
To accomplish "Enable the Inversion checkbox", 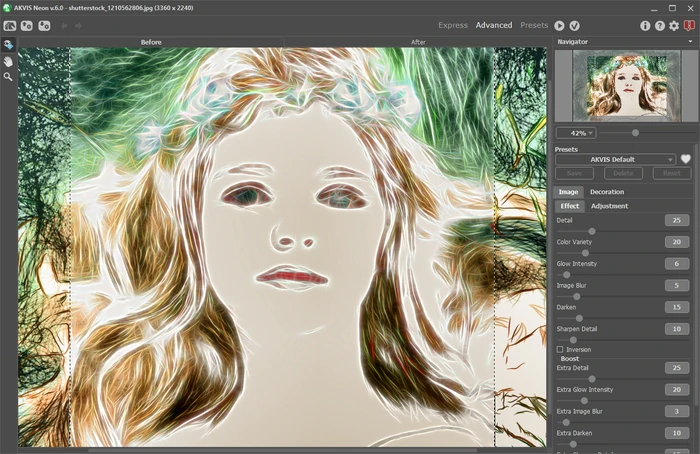I will (x=560, y=350).
